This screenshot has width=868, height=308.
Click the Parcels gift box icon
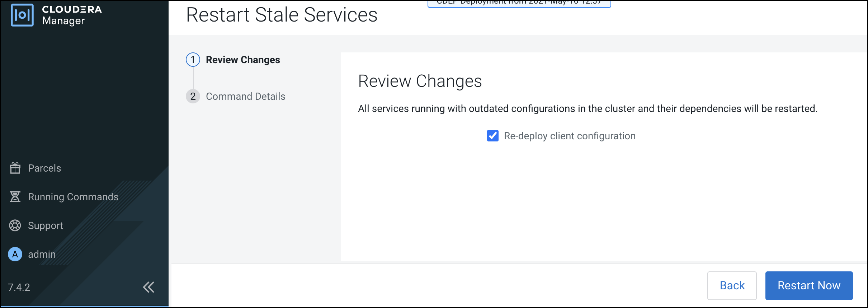point(15,168)
